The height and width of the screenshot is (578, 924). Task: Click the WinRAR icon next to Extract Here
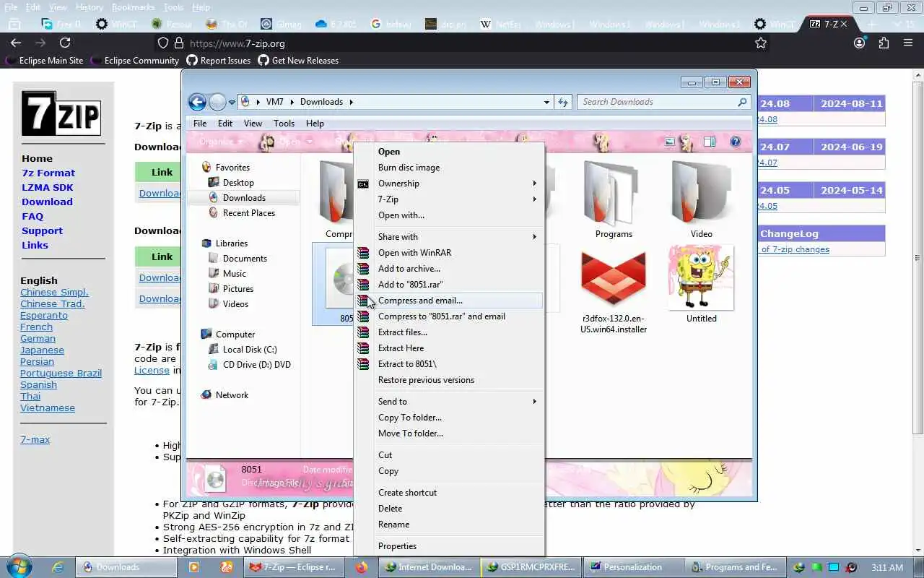[x=363, y=348]
